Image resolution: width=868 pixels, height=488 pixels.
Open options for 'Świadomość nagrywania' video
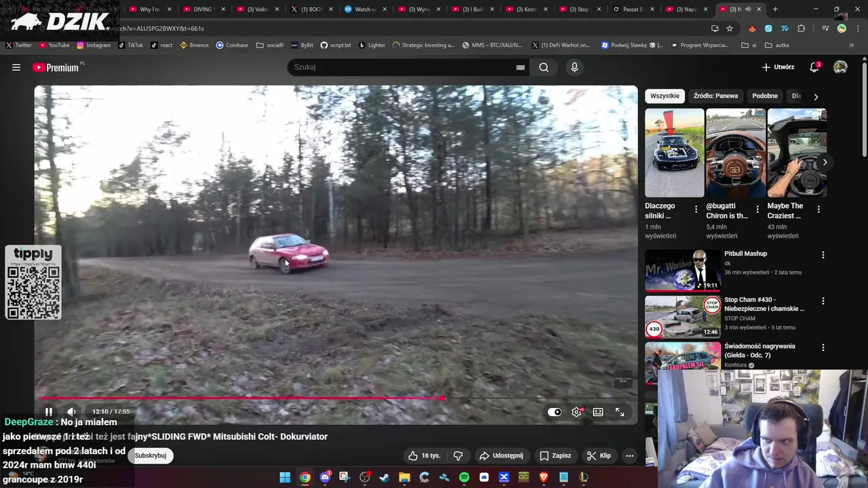pyautogui.click(x=823, y=348)
